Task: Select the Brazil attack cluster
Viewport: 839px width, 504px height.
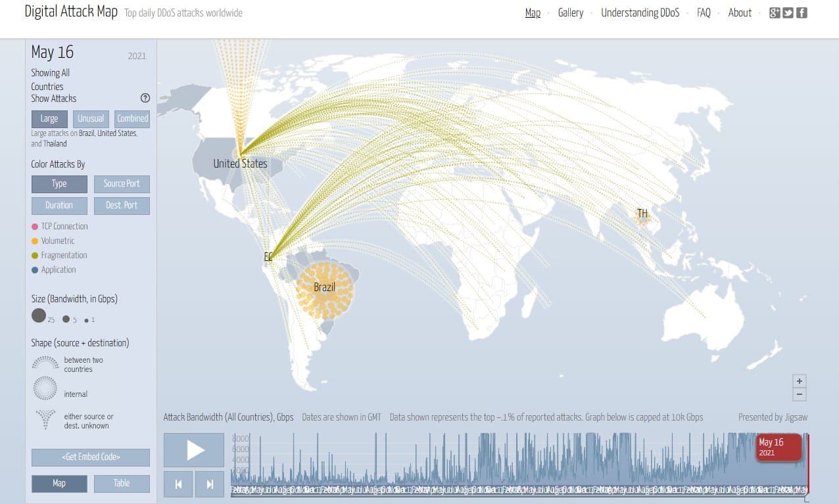Action: pyautogui.click(x=325, y=291)
